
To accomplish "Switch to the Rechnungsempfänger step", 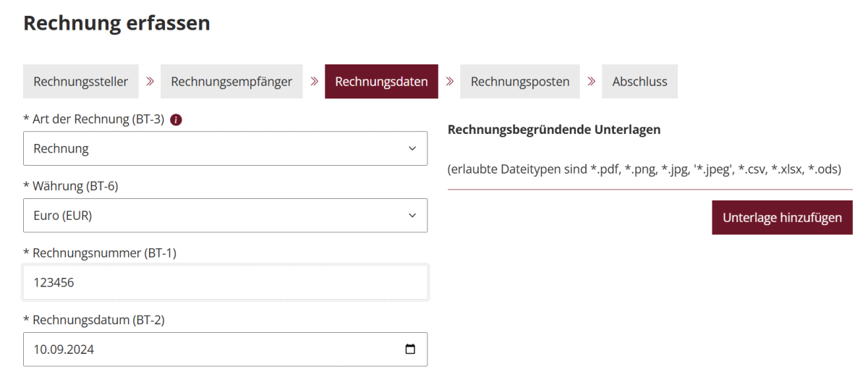I will point(231,82).
